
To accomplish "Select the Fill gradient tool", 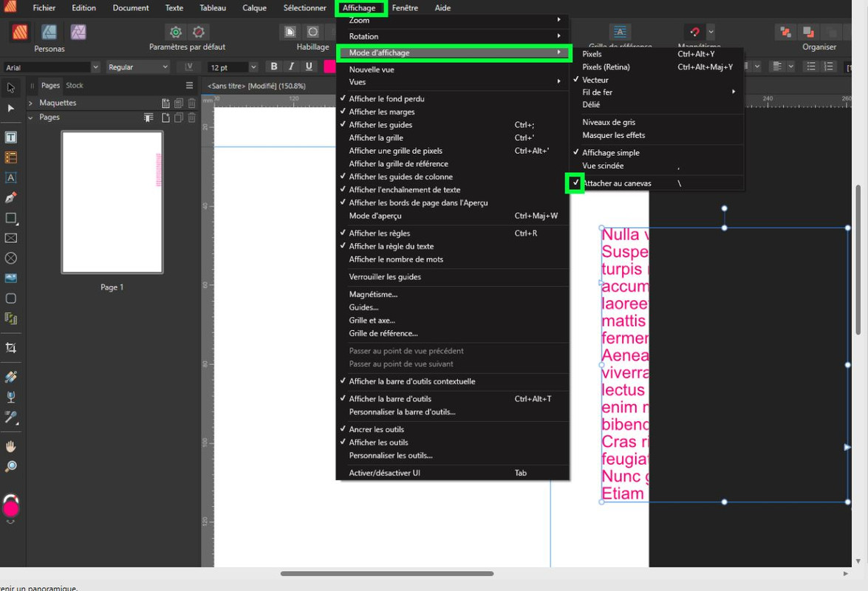I will click(x=10, y=377).
